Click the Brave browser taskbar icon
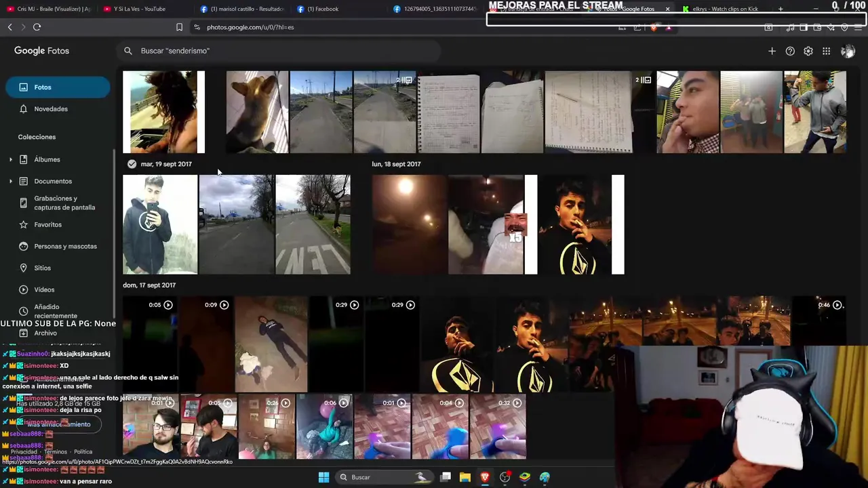Viewport: 868px width, 488px height. [x=485, y=477]
